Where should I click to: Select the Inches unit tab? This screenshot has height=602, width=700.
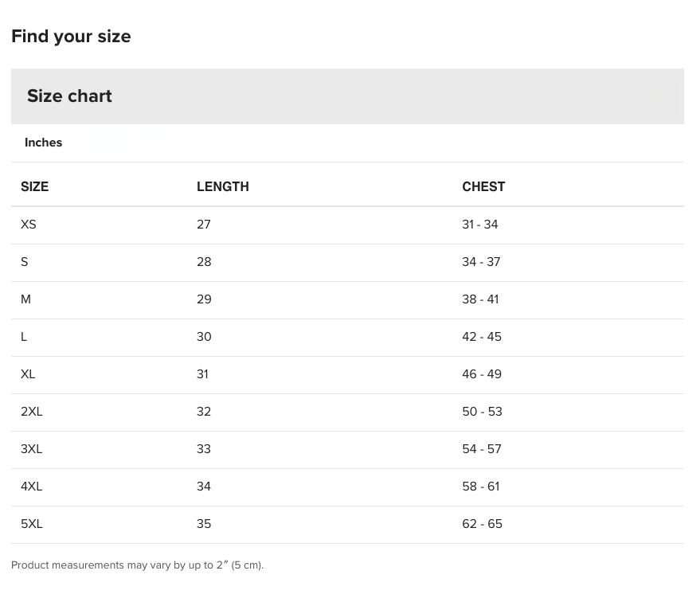44,143
